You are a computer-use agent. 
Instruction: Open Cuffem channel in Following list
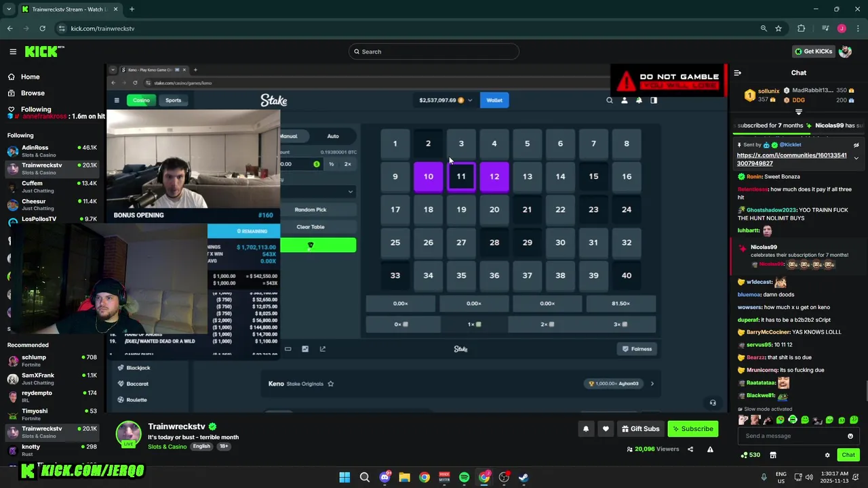[53, 186]
